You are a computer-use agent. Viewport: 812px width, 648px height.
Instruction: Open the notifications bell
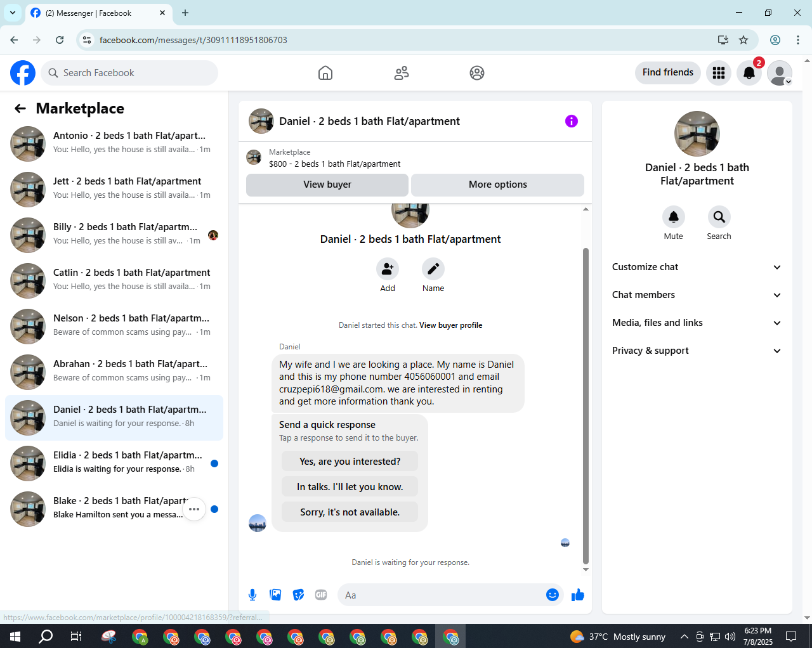pos(749,73)
